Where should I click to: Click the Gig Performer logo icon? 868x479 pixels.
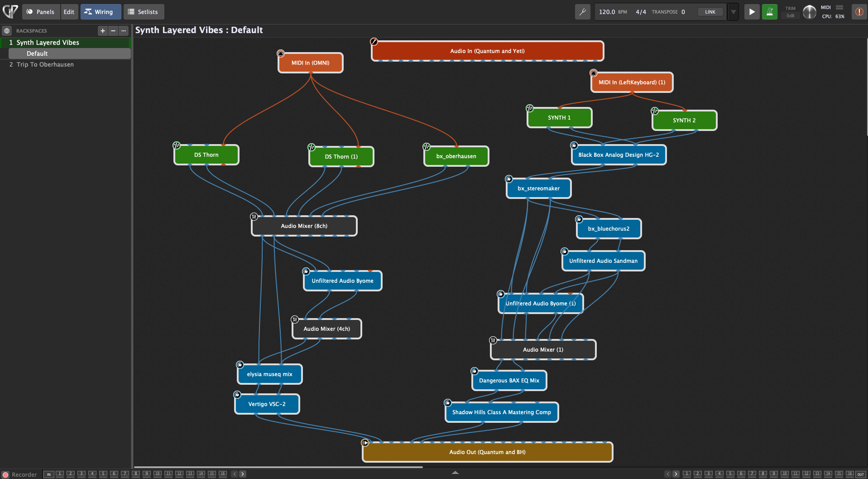(10, 11)
